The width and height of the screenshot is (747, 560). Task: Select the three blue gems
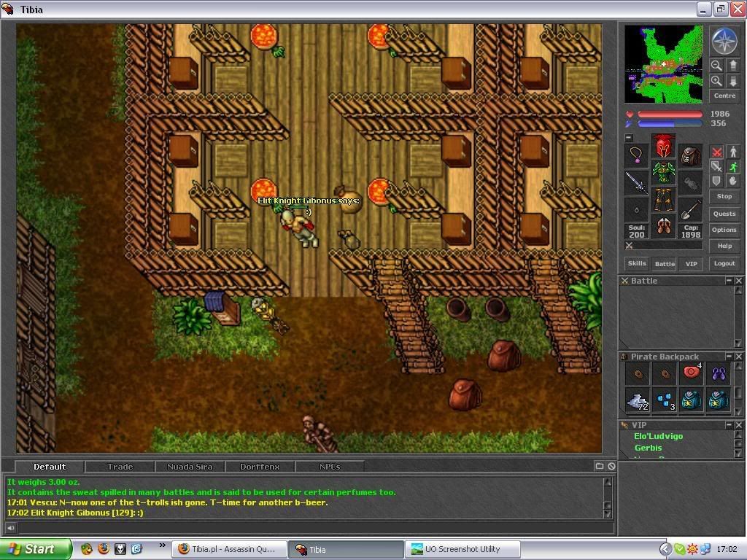click(664, 401)
